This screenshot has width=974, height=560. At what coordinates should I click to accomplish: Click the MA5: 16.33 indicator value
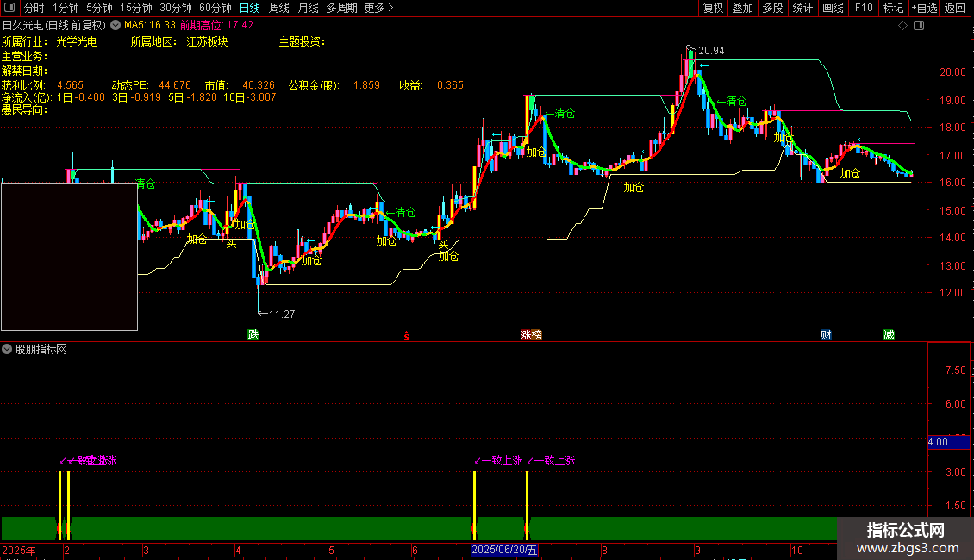[150, 26]
